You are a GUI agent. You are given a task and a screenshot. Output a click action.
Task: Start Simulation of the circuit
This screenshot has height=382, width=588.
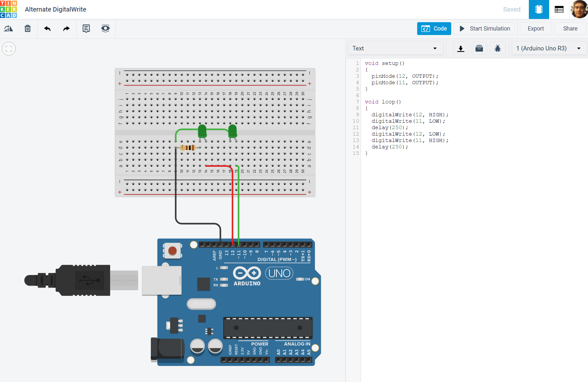(485, 29)
